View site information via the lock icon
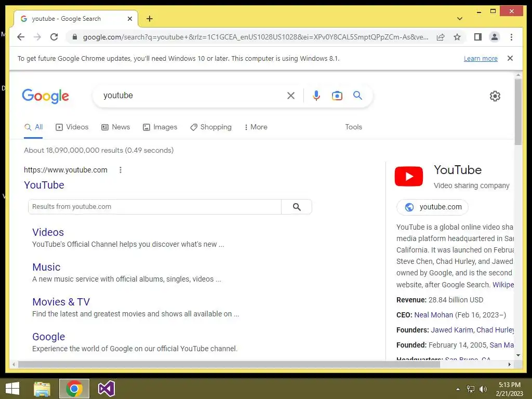Screen dimensions: 532x399 (x=75, y=37)
